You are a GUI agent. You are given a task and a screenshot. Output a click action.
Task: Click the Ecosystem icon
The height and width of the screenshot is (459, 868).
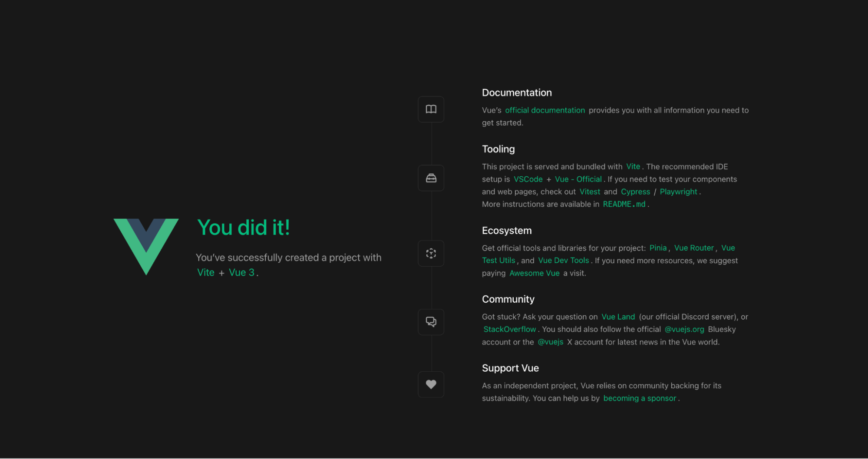[431, 254]
